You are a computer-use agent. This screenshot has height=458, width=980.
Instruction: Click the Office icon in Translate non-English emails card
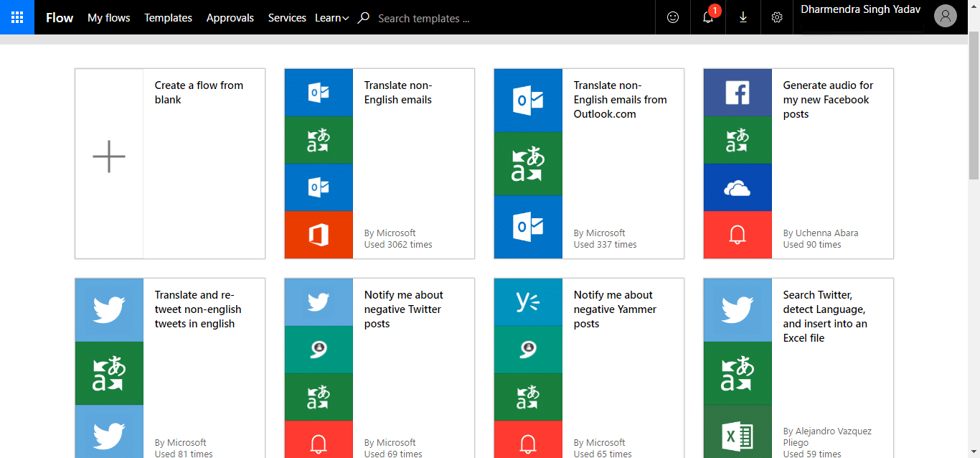pos(319,235)
